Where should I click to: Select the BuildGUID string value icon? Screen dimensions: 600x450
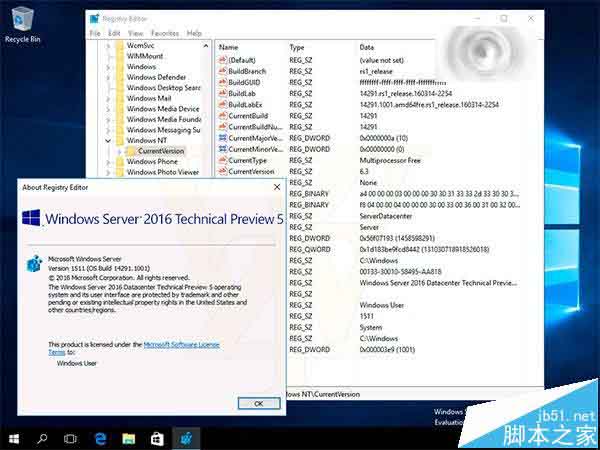[222, 82]
